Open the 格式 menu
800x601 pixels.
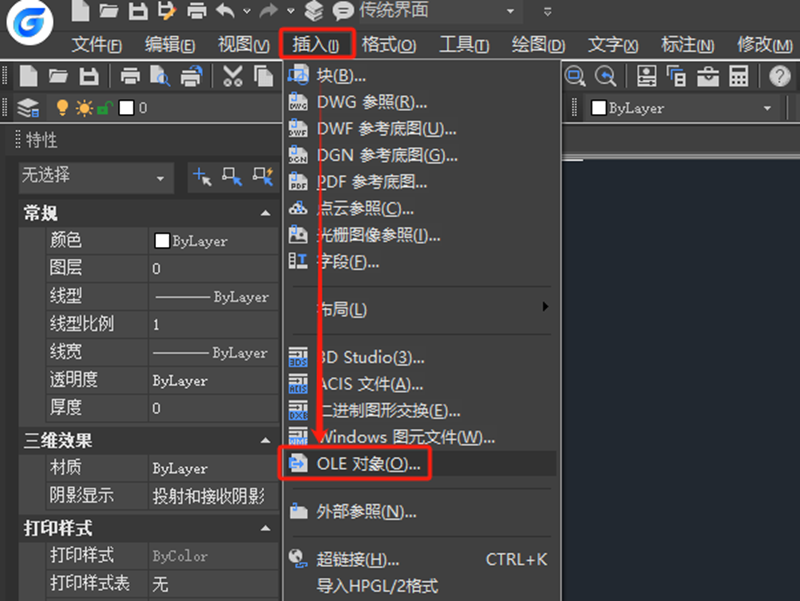click(x=389, y=44)
